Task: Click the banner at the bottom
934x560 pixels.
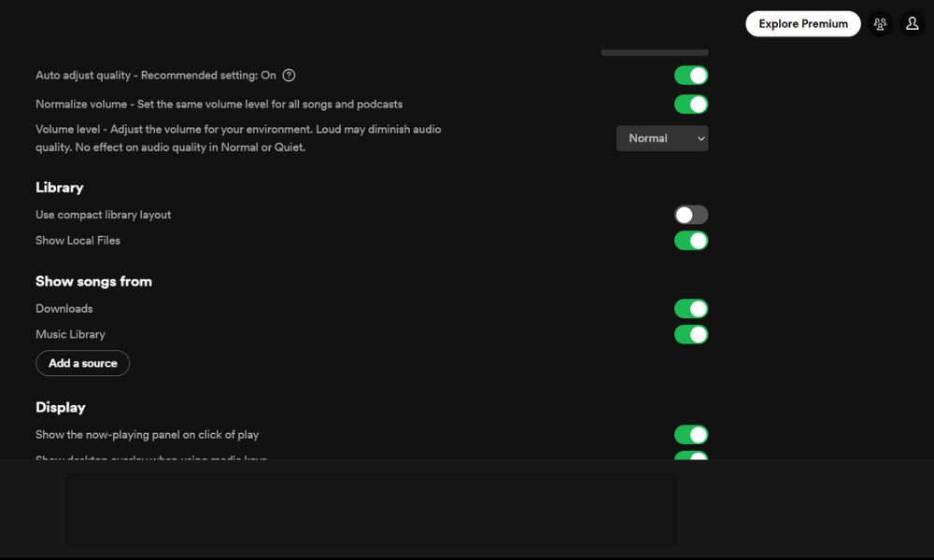Action: click(371, 509)
